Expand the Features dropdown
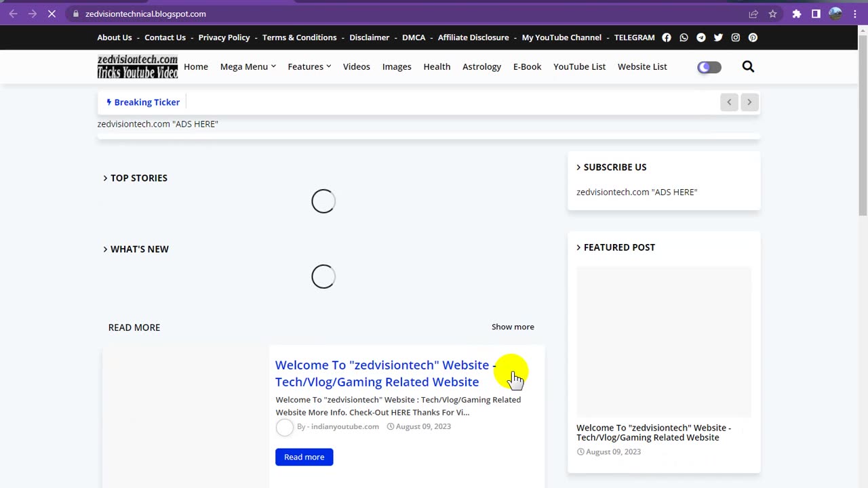The width and height of the screenshot is (868, 488). tap(309, 66)
